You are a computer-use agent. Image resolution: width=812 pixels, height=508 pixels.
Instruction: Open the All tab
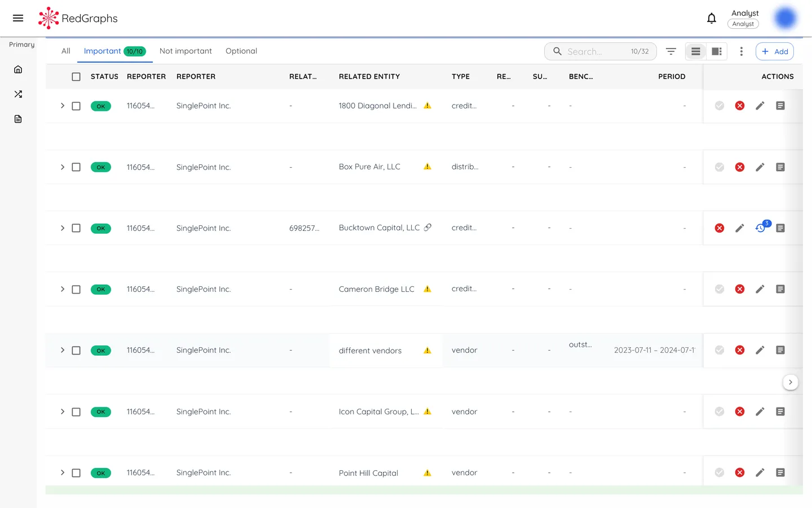click(65, 51)
